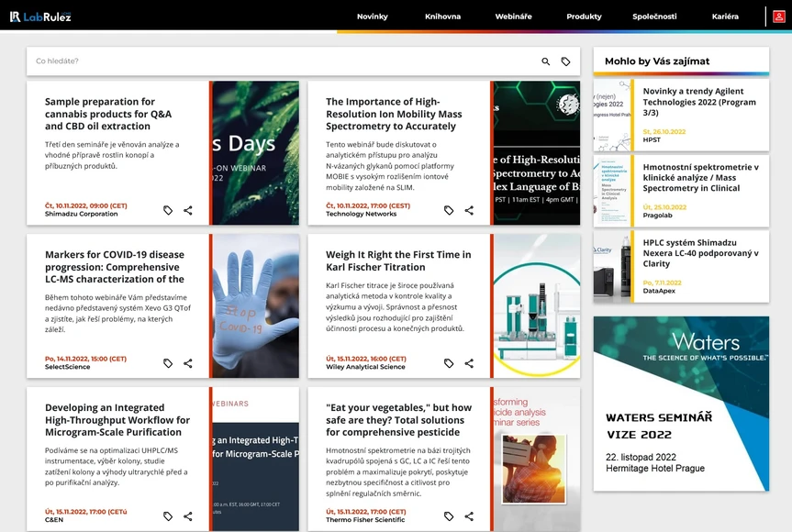This screenshot has width=792, height=532.
Task: Click the Karl Fischer titrator instrument thumbnail
Action: [x=537, y=305]
